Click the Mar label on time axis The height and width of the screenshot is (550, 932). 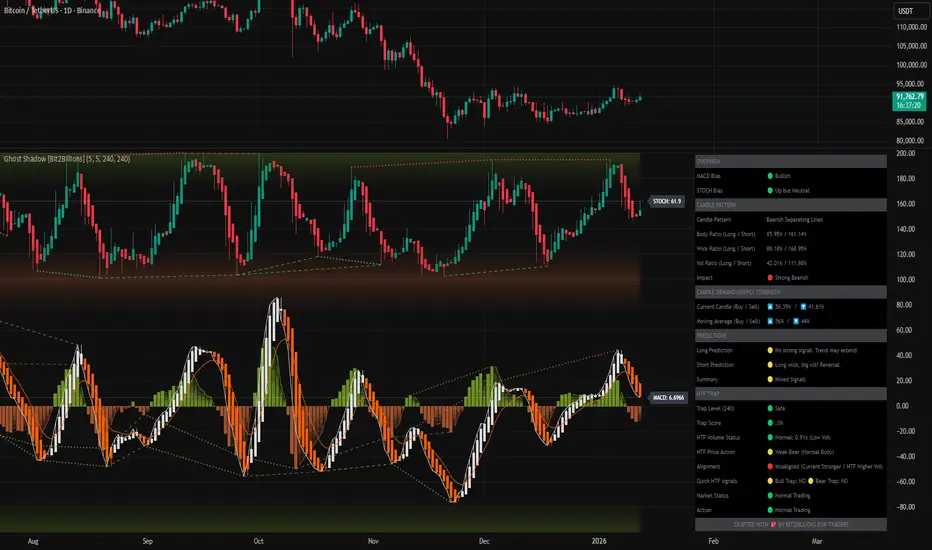coord(817,541)
